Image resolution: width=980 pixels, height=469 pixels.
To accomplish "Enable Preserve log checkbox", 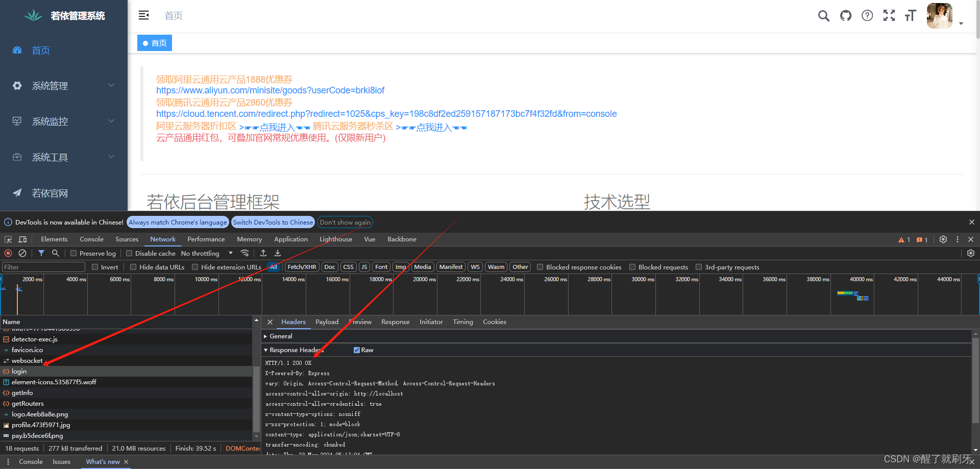I will pyautogui.click(x=73, y=253).
